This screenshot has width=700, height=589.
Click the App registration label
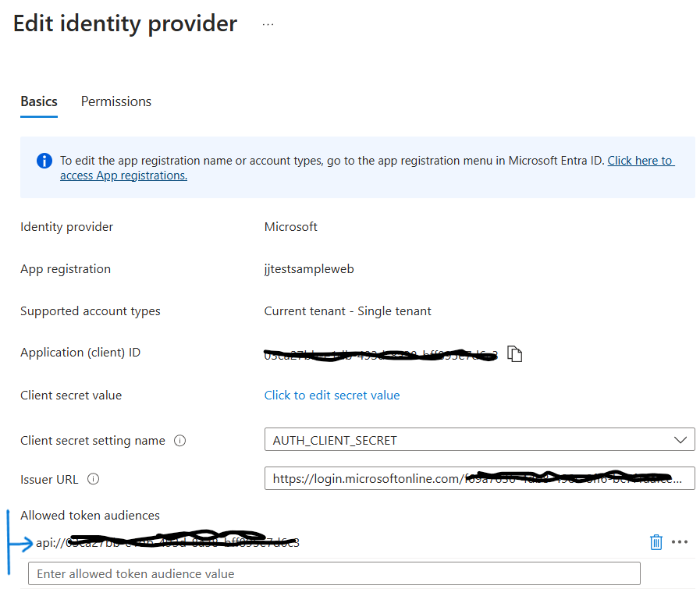point(66,269)
